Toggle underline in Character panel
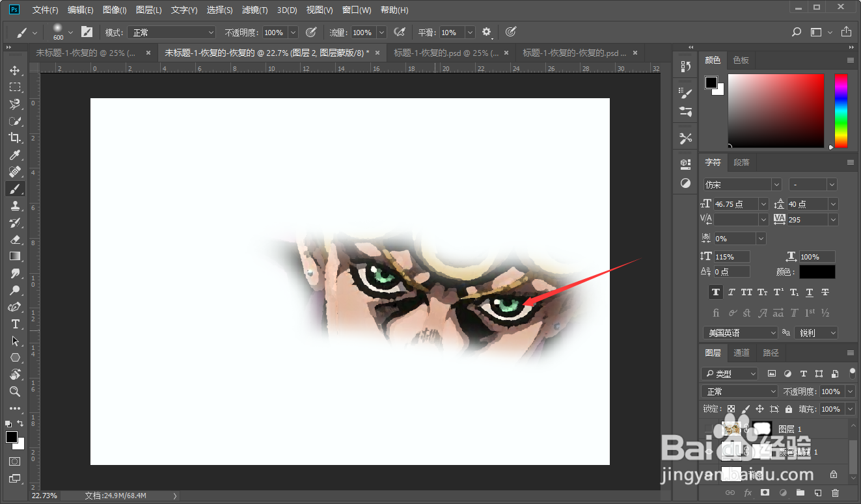Image resolution: width=861 pixels, height=504 pixels. [x=810, y=293]
